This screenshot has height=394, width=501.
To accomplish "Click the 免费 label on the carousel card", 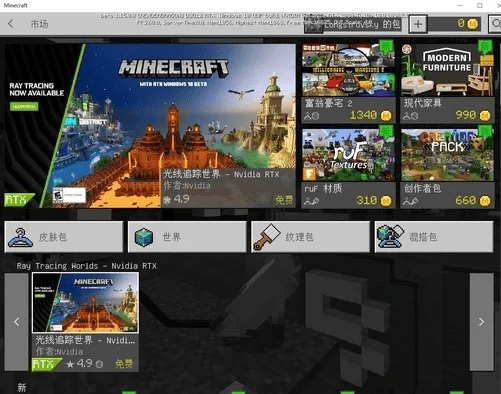I will click(x=124, y=364).
